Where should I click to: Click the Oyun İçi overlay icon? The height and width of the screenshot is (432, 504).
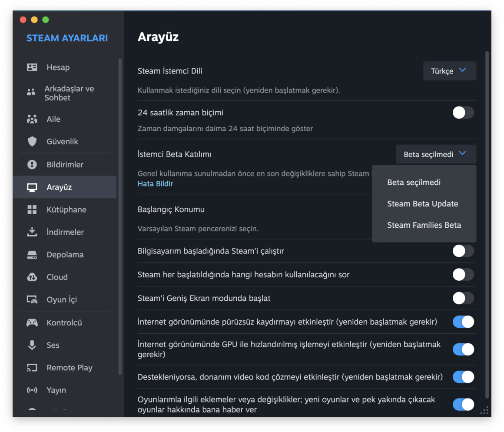coord(32,299)
